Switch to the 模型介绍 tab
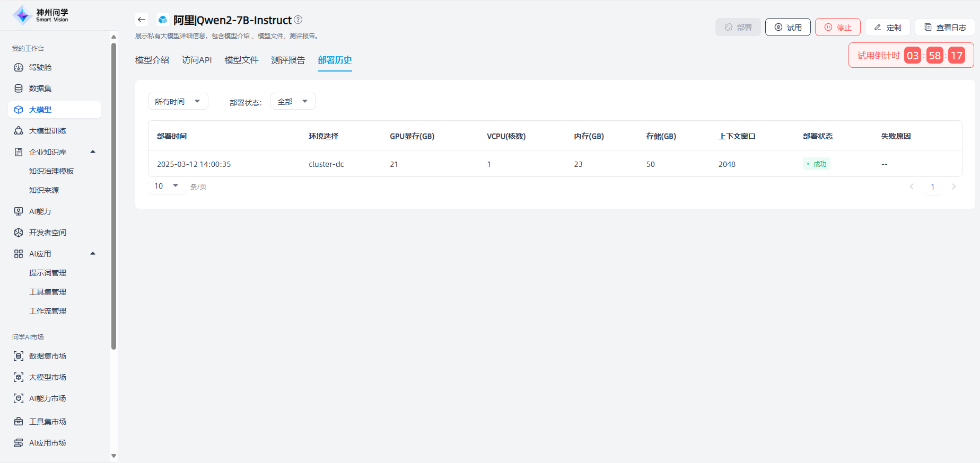 tap(152, 60)
